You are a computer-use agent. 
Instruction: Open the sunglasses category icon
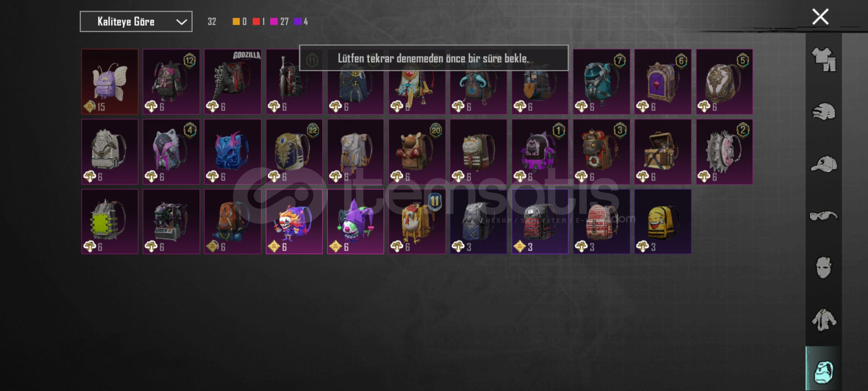(x=824, y=216)
